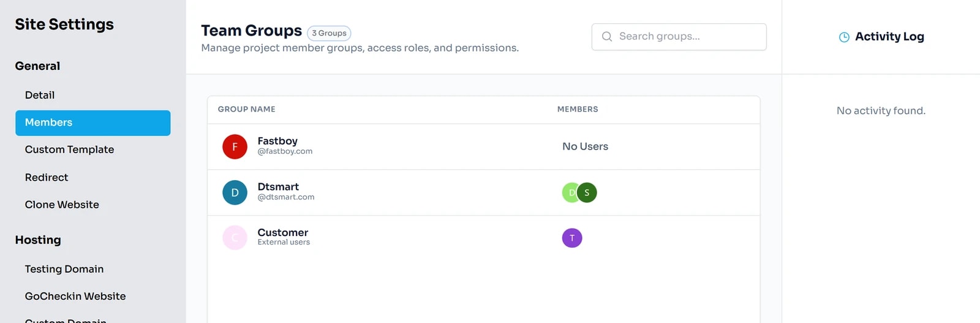Click the Team Groups title
Image resolution: width=980 pixels, height=323 pixels.
pyautogui.click(x=251, y=31)
